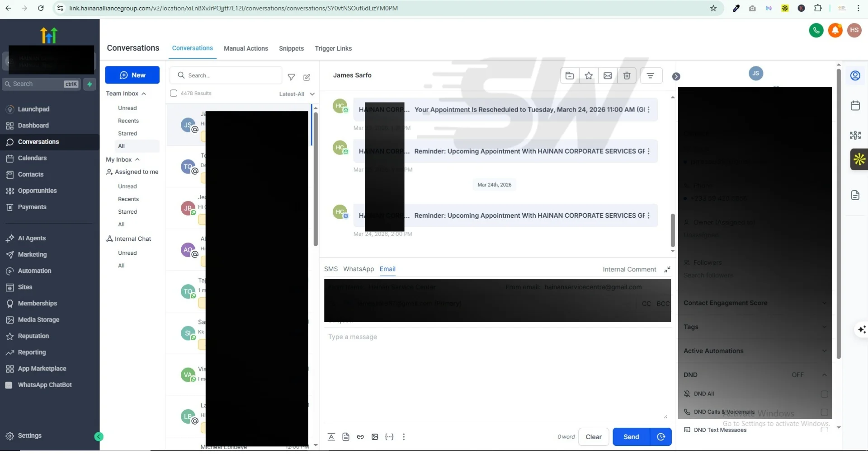Click the green phone dialer icon
The image size is (868, 454).
pyautogui.click(x=816, y=30)
